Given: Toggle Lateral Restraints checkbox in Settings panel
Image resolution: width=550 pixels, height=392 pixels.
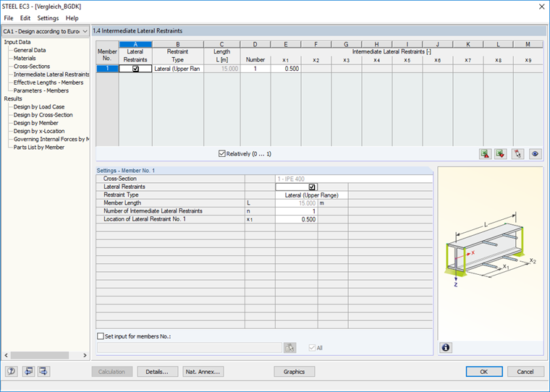Looking at the screenshot, I should tap(312, 187).
